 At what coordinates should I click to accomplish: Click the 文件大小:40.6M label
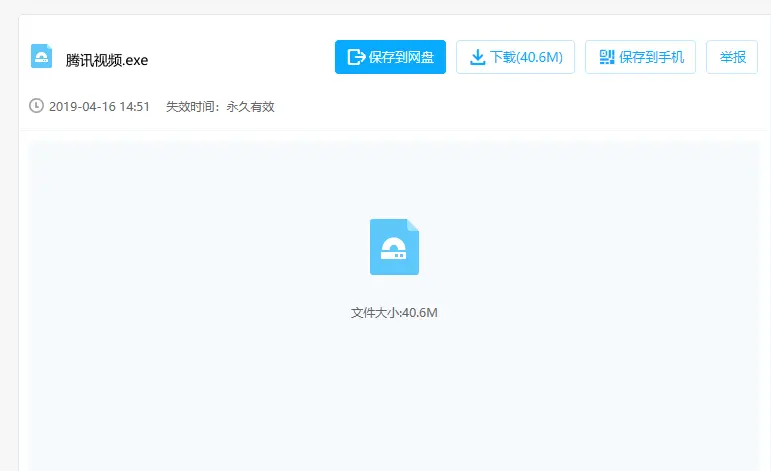394,313
